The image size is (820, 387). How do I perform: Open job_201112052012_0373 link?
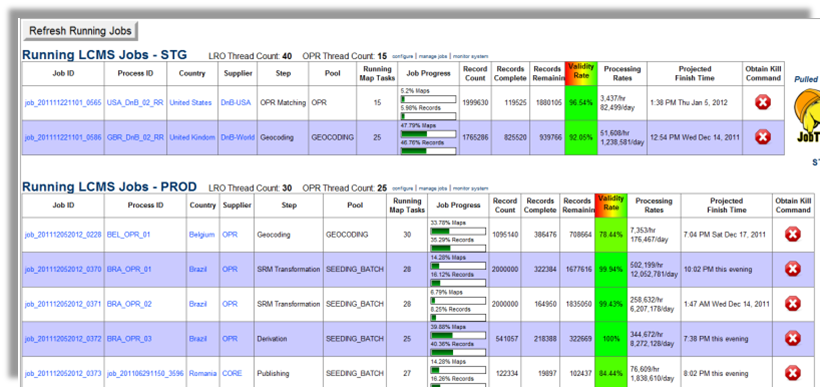[63, 374]
